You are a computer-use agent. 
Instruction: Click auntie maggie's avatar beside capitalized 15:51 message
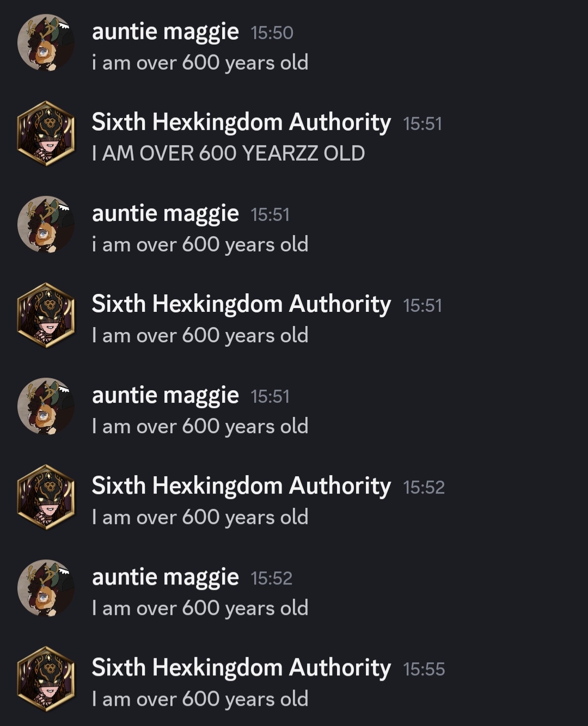tap(46, 407)
